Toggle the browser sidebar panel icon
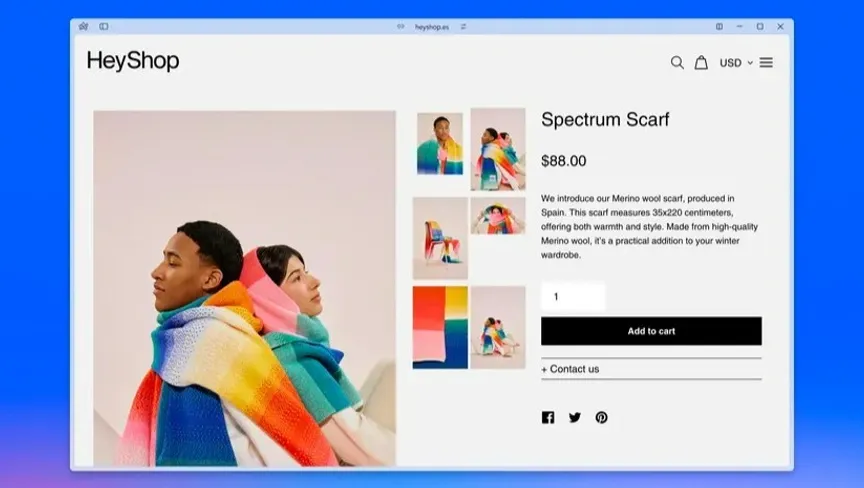Screen dimensions: 864x488 click(104, 26)
